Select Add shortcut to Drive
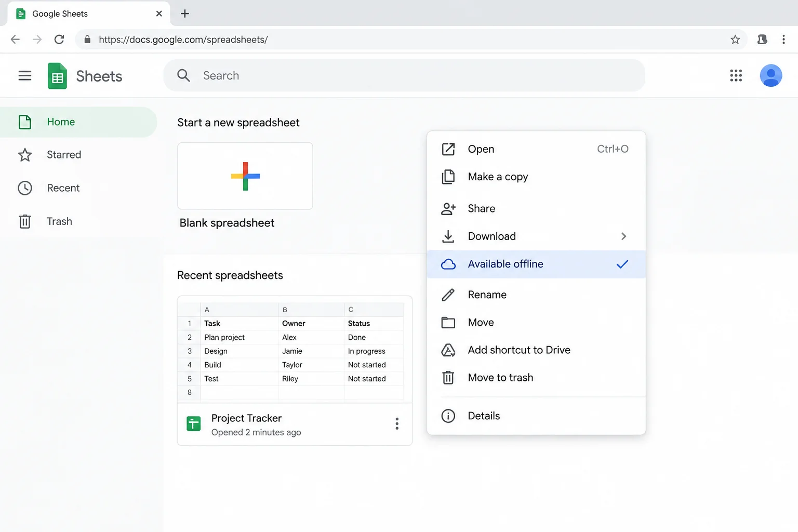Image resolution: width=798 pixels, height=532 pixels. pos(536,350)
